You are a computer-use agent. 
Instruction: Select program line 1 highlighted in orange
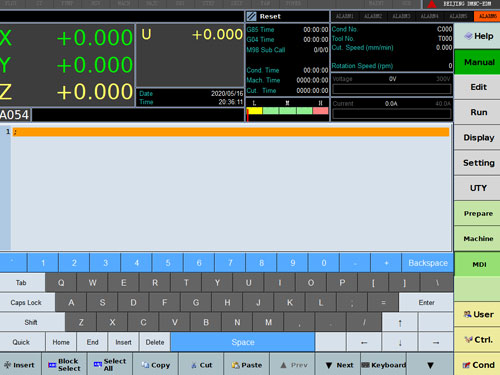[x=231, y=132]
